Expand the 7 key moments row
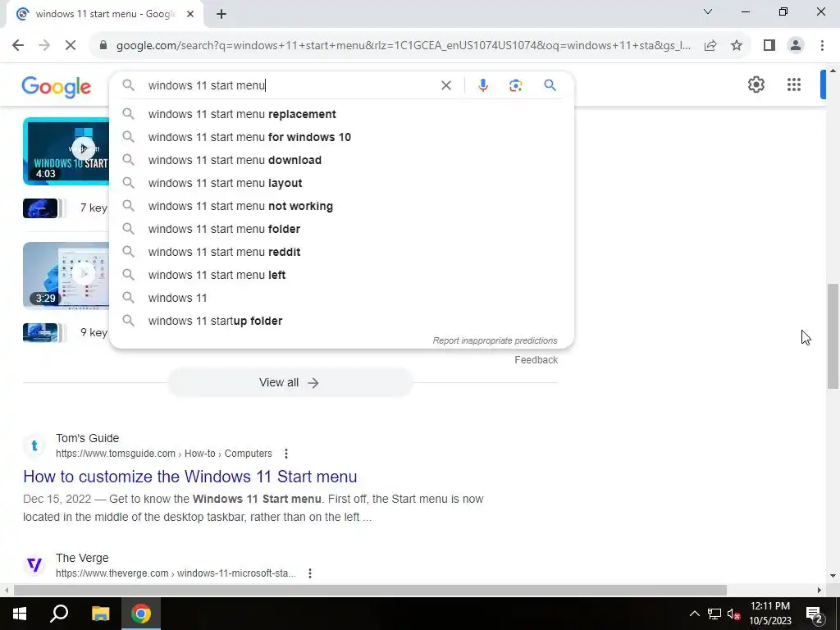 coord(66,208)
